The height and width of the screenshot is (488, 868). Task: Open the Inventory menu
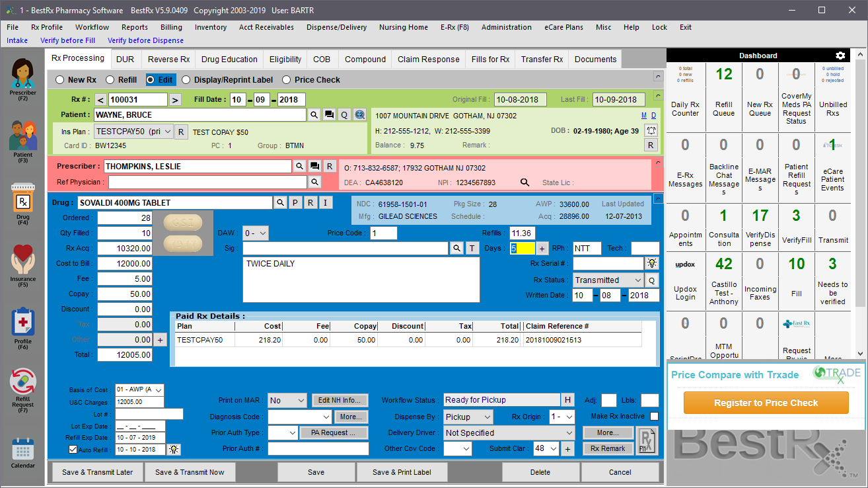click(x=210, y=27)
